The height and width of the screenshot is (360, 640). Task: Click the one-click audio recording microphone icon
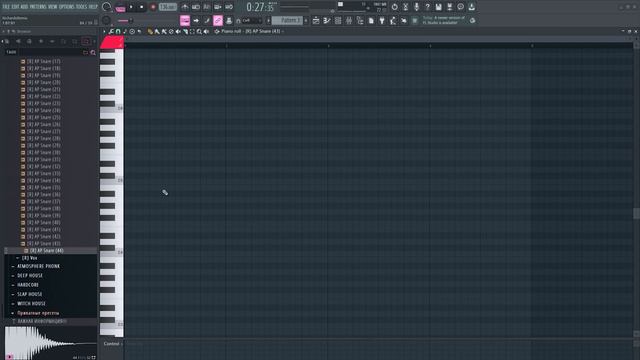(417, 7)
